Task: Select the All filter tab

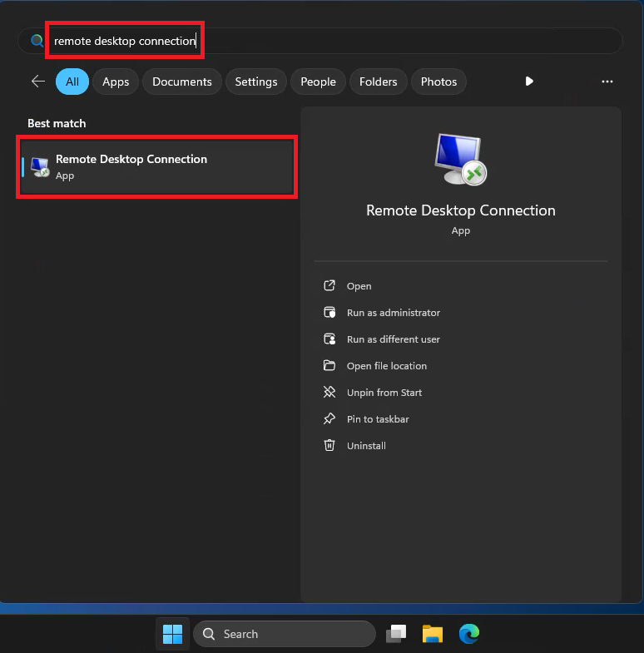Action: tap(72, 82)
